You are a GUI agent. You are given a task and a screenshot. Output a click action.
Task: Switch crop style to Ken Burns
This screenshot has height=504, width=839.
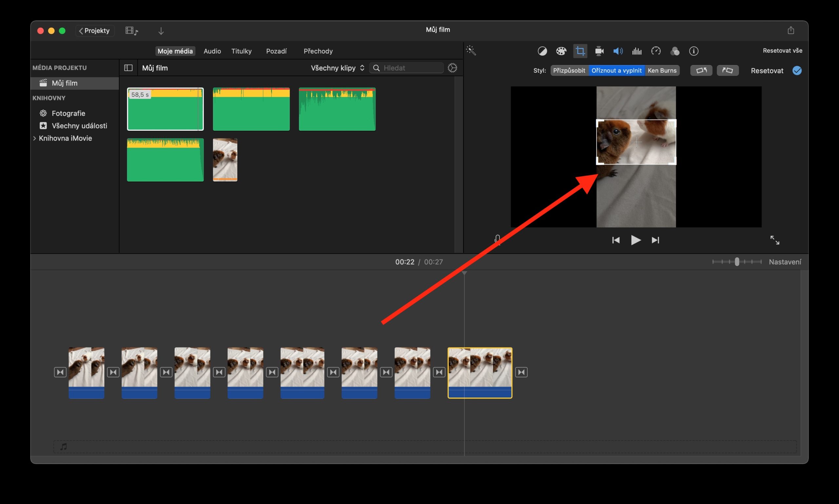coord(662,70)
